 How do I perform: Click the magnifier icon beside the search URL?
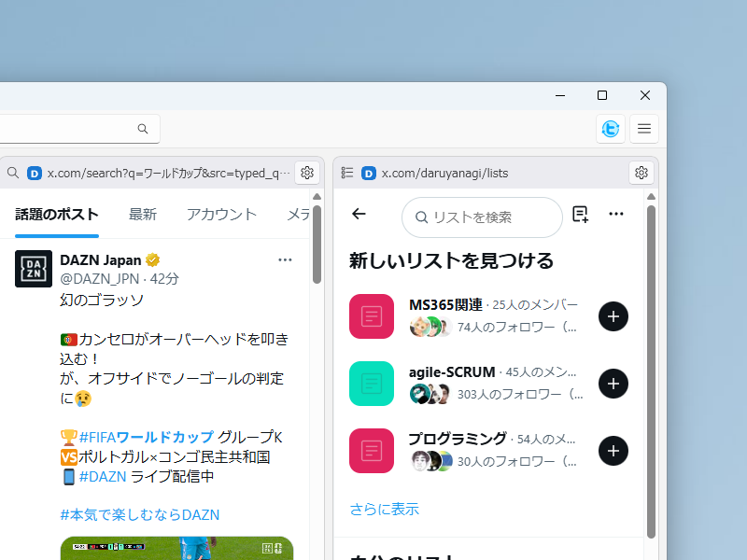13,173
